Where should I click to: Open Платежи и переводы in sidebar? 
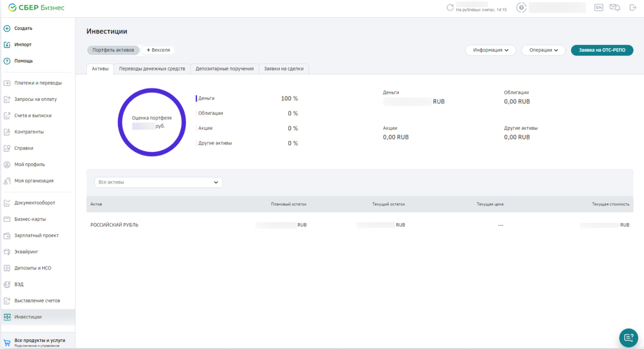click(38, 83)
